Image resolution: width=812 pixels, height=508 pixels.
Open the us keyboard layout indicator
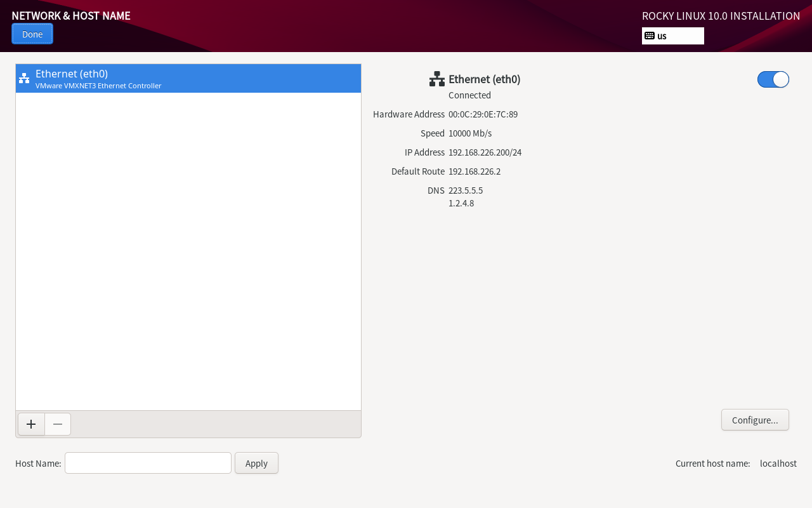673,36
